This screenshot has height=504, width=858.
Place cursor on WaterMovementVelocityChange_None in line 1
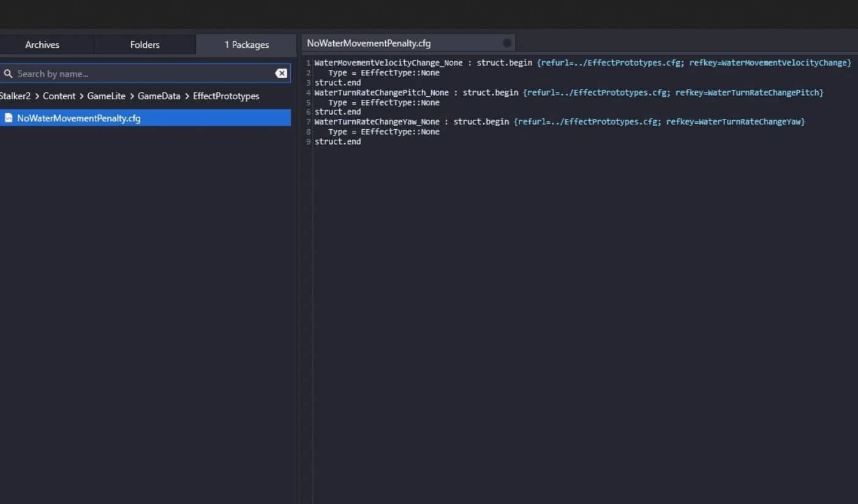tap(388, 63)
